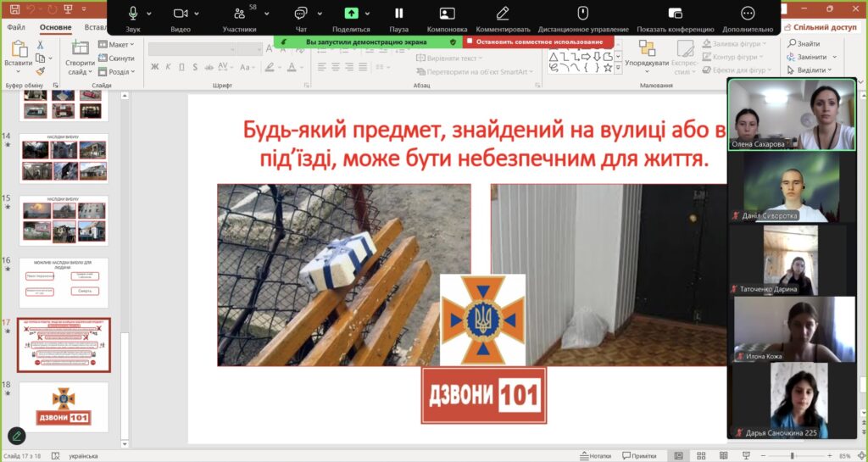Click the Спільний доступ share button

click(821, 27)
